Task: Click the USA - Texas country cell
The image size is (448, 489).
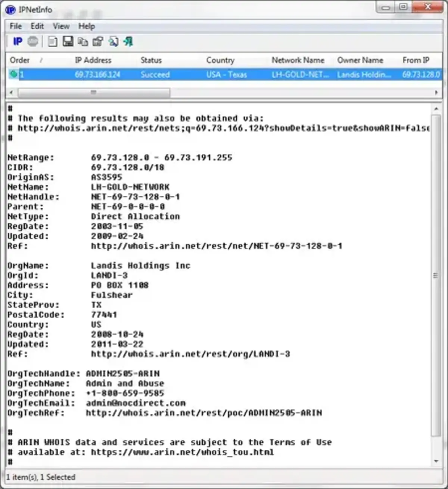Action: pos(227,75)
